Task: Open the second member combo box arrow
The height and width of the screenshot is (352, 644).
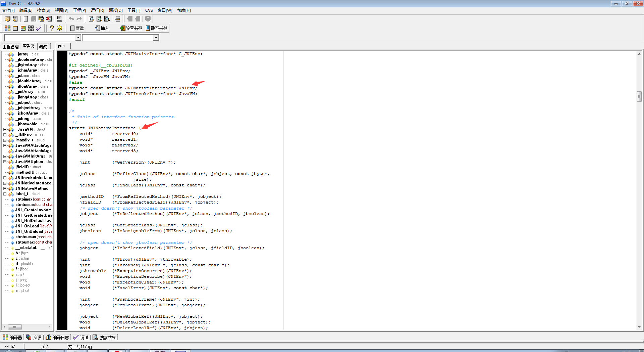Action: 156,38
